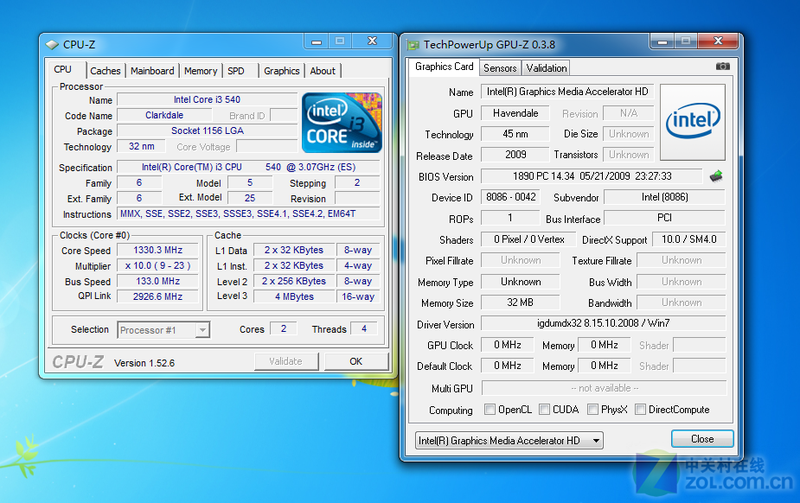Open the graphics adapter dropdown in GPU-Z
800x503 pixels.
pos(509,440)
